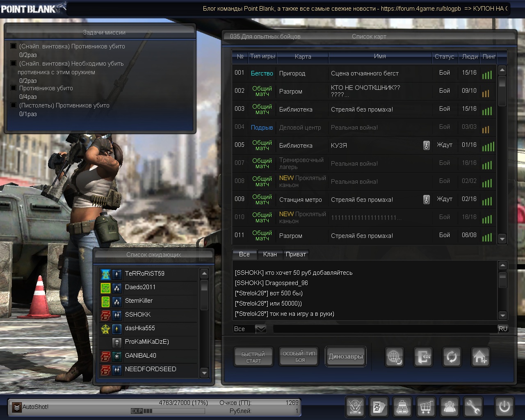This screenshot has height=420, width=525.
Task: Toggle checkbox for pistols enemies killed mission
Action: pyautogui.click(x=13, y=105)
